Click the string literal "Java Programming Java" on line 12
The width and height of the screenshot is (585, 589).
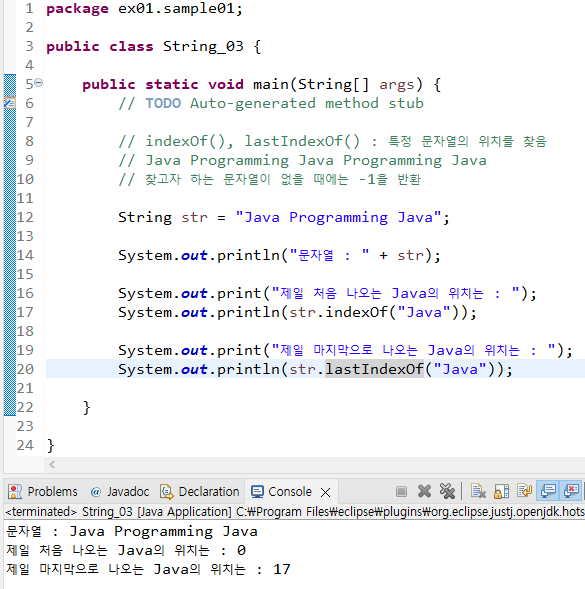click(339, 217)
